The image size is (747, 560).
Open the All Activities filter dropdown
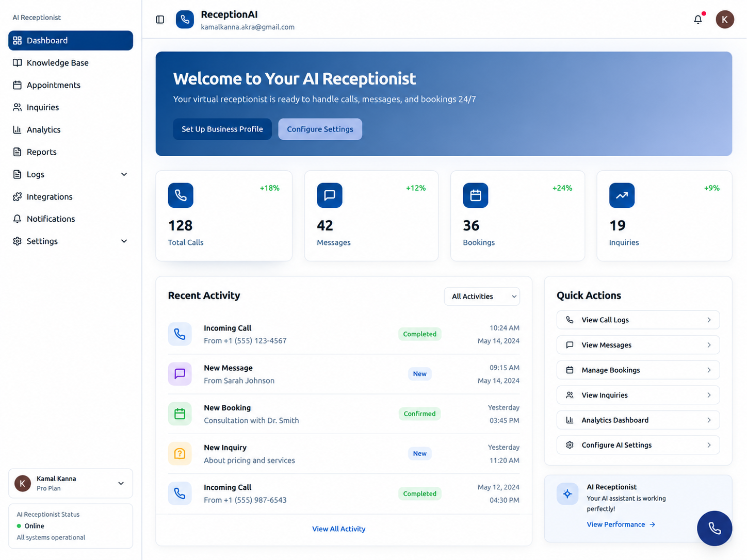pyautogui.click(x=482, y=297)
